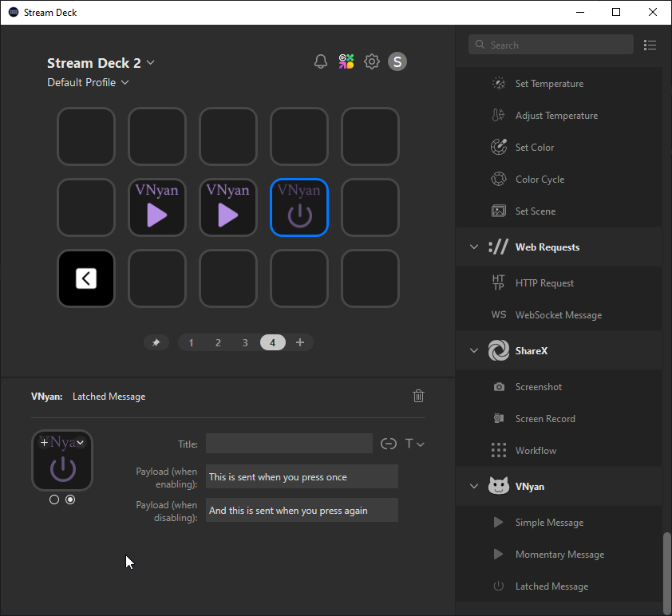Open the settings gear icon
672x616 pixels.
point(372,61)
